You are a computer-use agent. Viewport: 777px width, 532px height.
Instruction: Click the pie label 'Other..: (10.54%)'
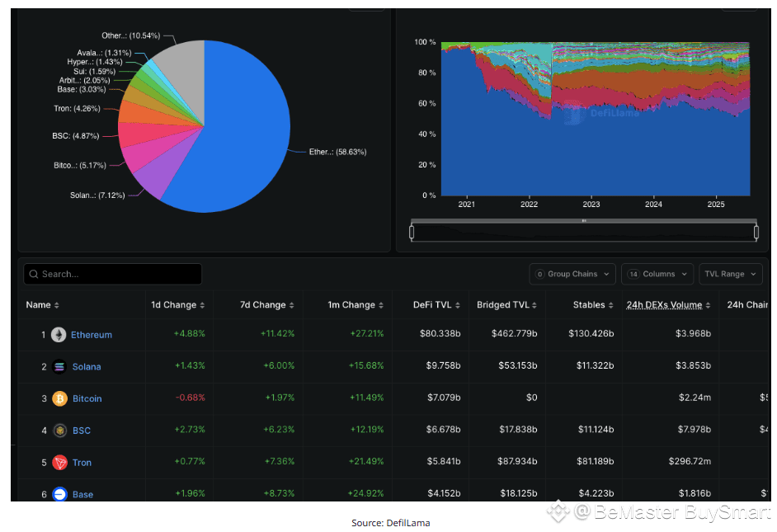point(131,35)
